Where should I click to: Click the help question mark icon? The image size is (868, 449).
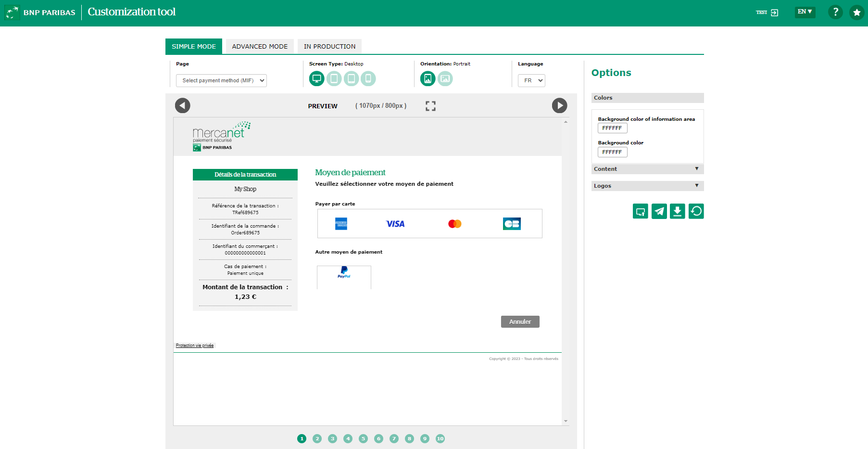tap(835, 12)
